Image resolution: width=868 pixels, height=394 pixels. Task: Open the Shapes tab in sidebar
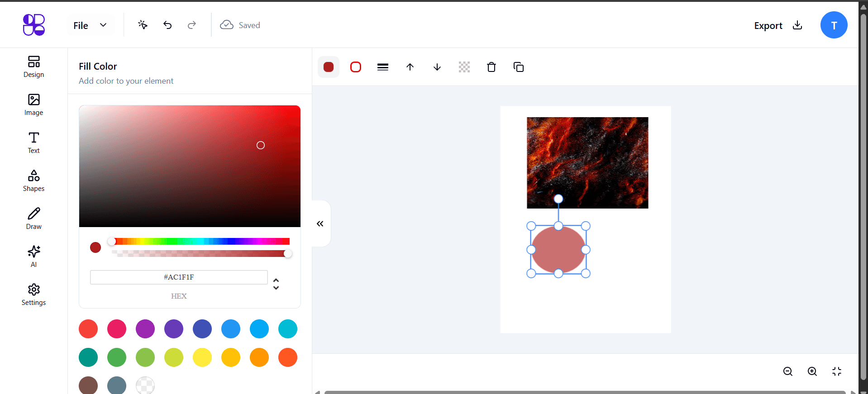coord(34,181)
